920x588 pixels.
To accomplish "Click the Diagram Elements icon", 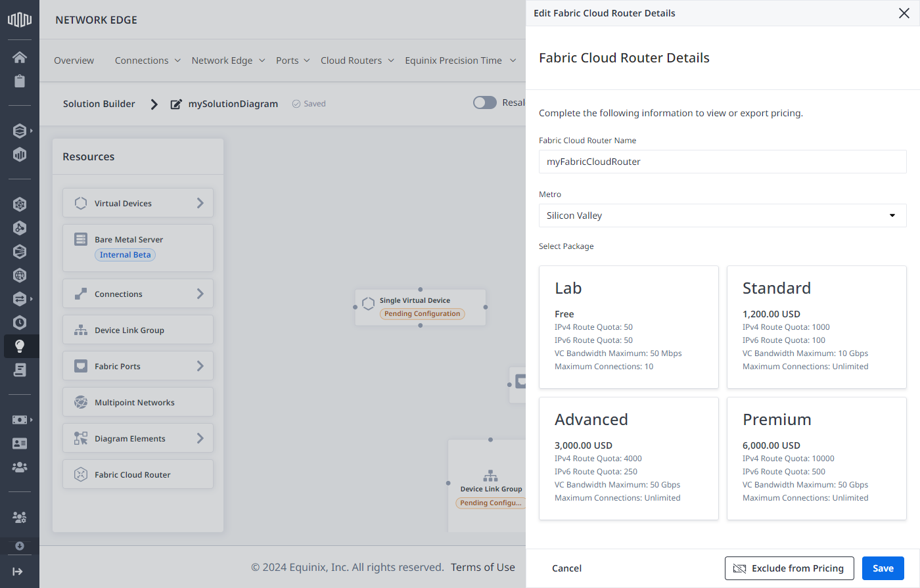I will click(x=81, y=438).
